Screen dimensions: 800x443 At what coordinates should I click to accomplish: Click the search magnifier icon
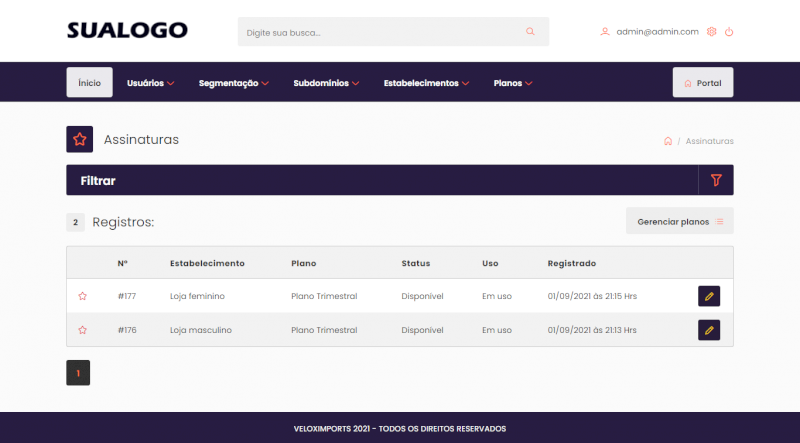point(530,32)
